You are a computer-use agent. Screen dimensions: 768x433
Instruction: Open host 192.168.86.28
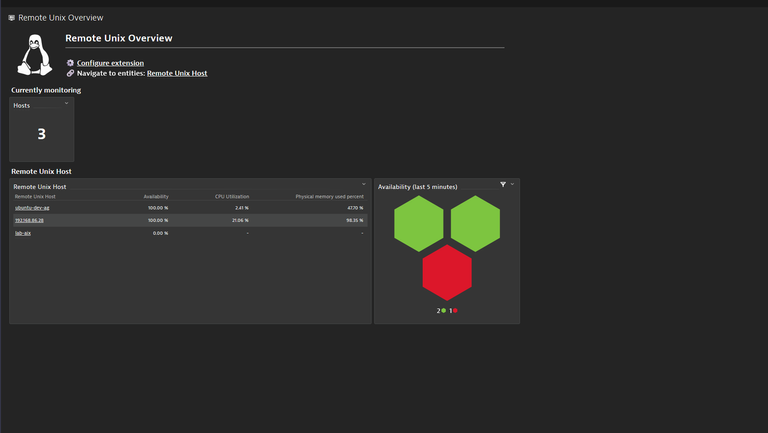click(x=29, y=220)
